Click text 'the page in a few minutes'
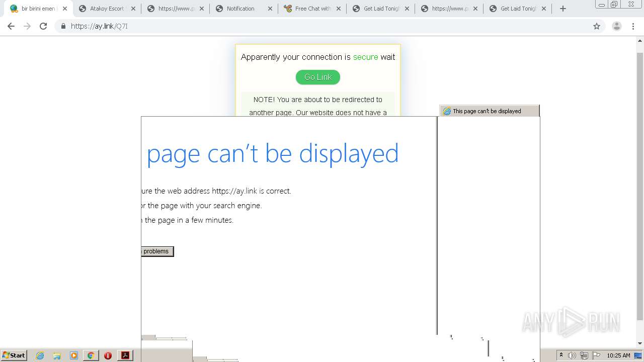The image size is (644, 362). (x=189, y=220)
